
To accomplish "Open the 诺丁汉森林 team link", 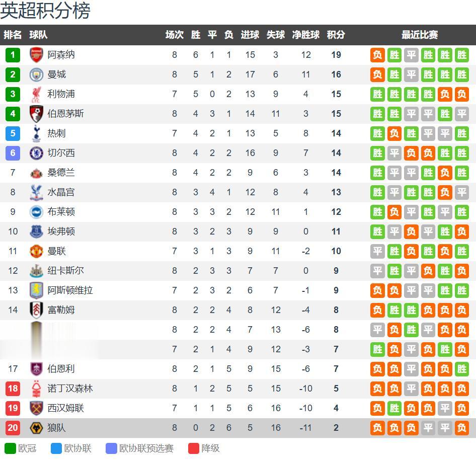I will pos(70,389).
